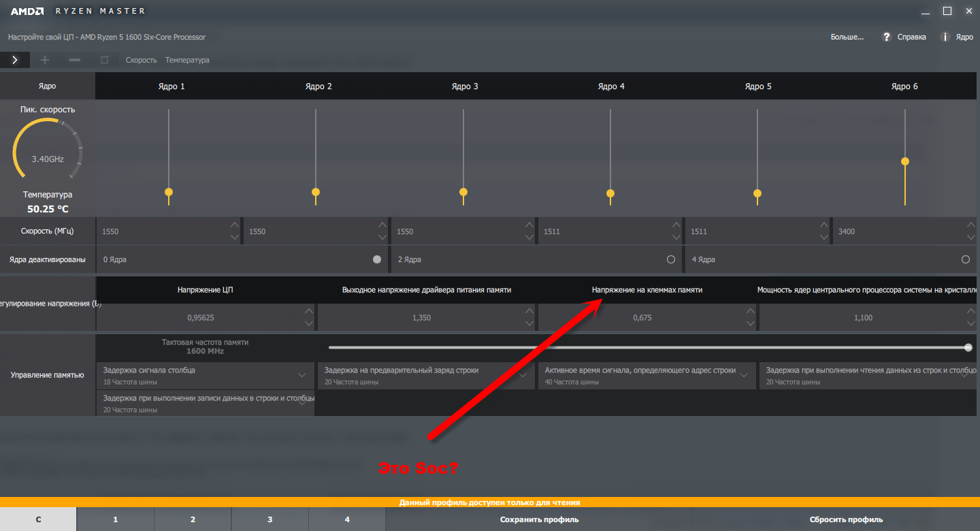Click the square layout toolbar icon
The width and height of the screenshot is (980, 531).
coord(104,60)
